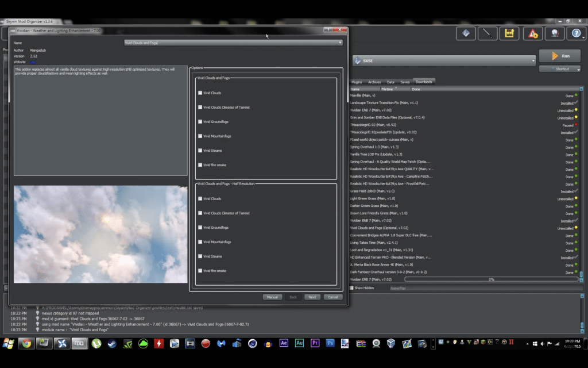Click the log panel scrollbar

click(x=582, y=313)
